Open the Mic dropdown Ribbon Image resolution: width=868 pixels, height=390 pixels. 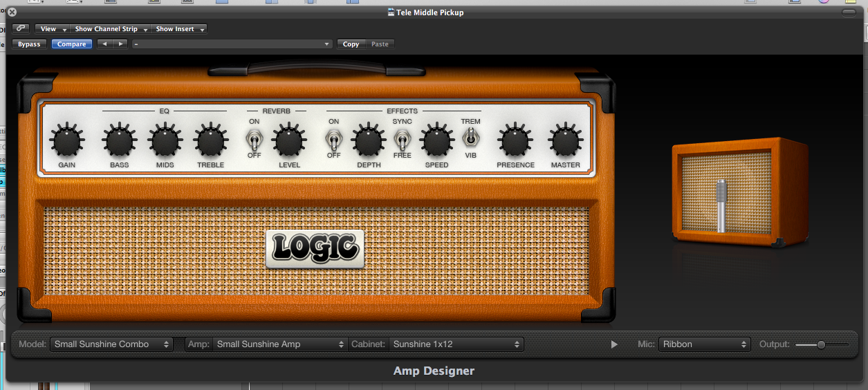tap(704, 344)
